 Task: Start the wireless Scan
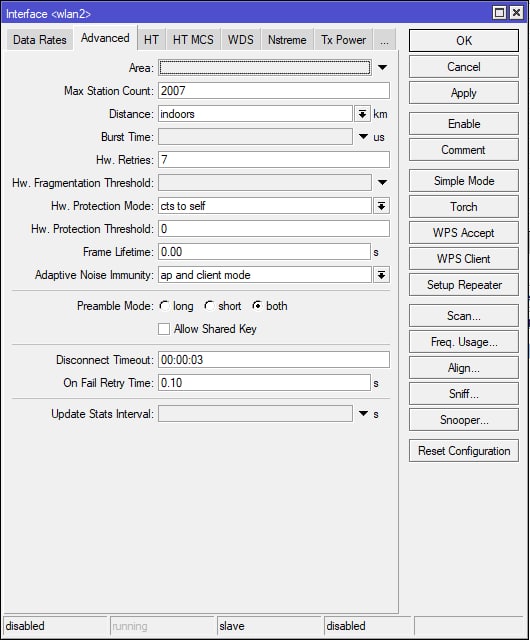click(x=464, y=316)
